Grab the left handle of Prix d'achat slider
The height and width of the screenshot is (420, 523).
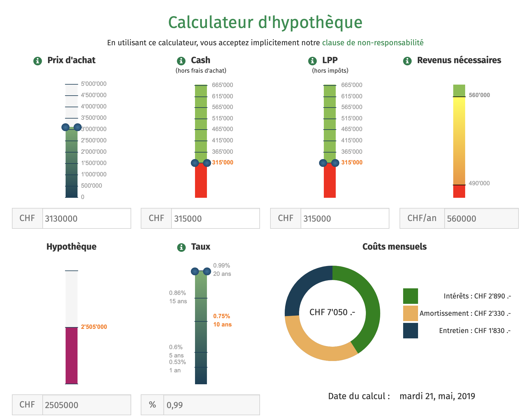(66, 127)
